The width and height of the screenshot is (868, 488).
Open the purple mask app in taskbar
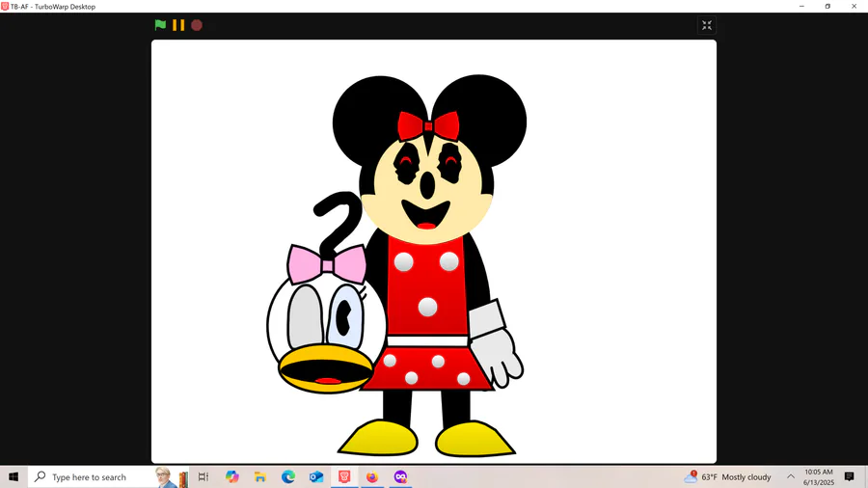(x=400, y=476)
